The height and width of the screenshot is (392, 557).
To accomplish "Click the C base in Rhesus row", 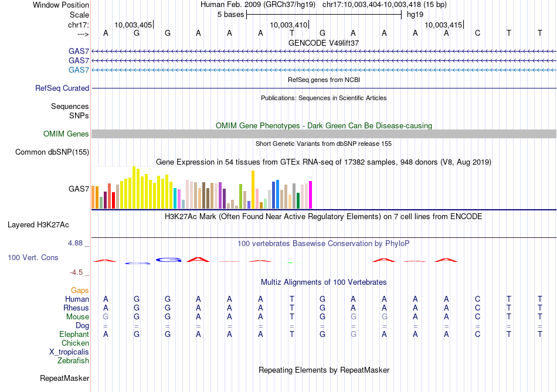I will click(x=477, y=308).
